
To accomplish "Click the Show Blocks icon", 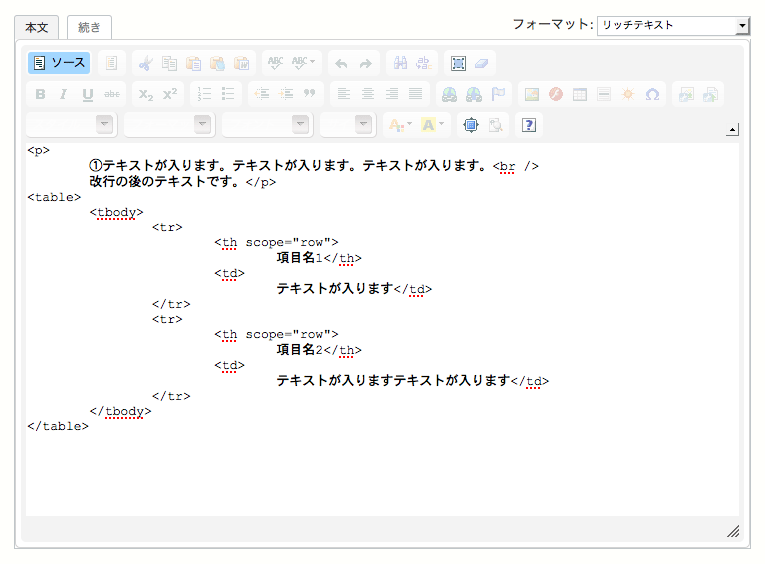I will pyautogui.click(x=495, y=125).
